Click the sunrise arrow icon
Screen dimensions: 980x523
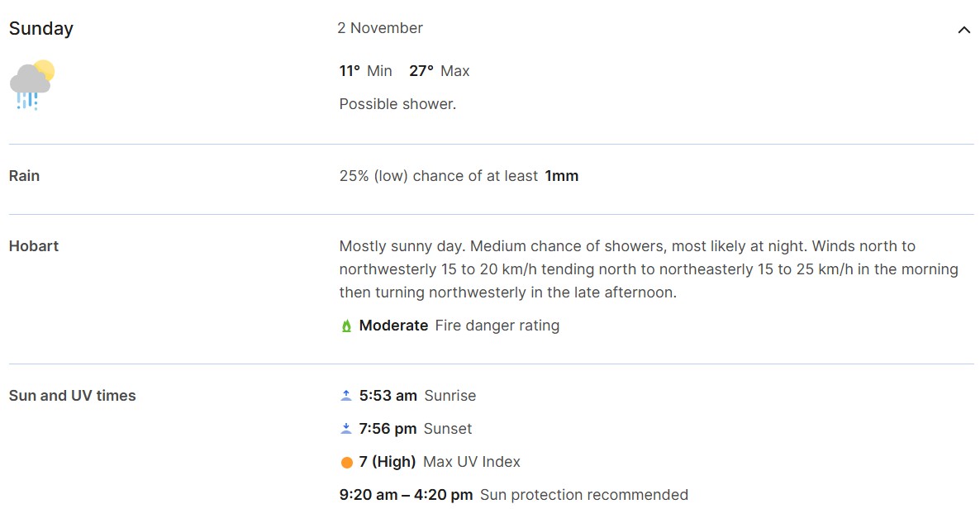pos(346,395)
